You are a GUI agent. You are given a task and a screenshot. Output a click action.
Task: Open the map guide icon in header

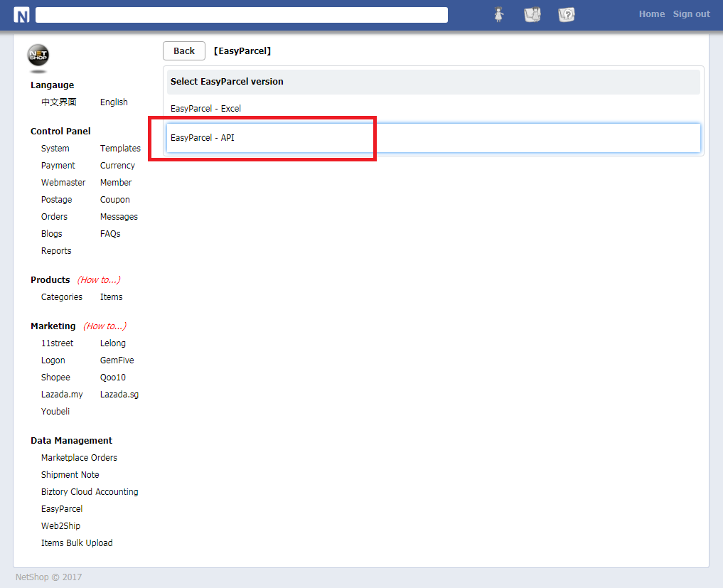point(532,15)
